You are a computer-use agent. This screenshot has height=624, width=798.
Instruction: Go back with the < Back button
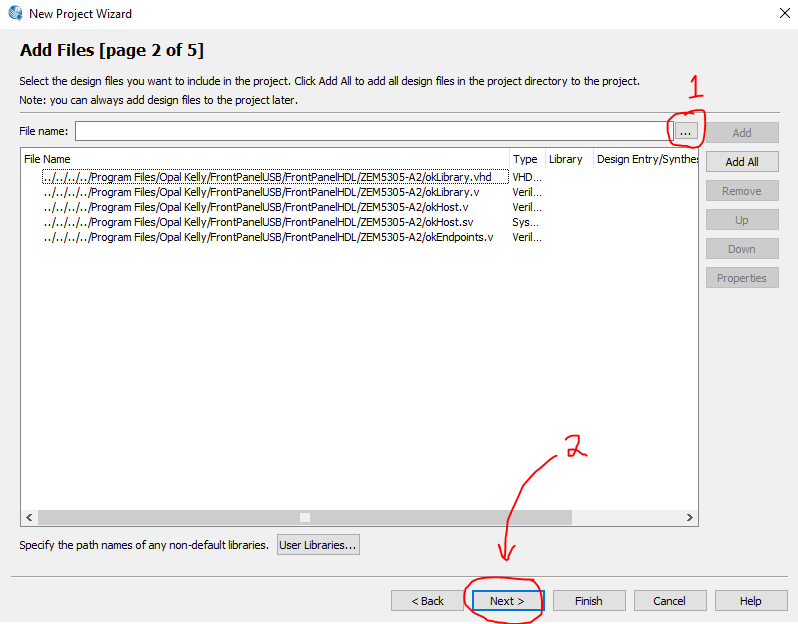428,601
